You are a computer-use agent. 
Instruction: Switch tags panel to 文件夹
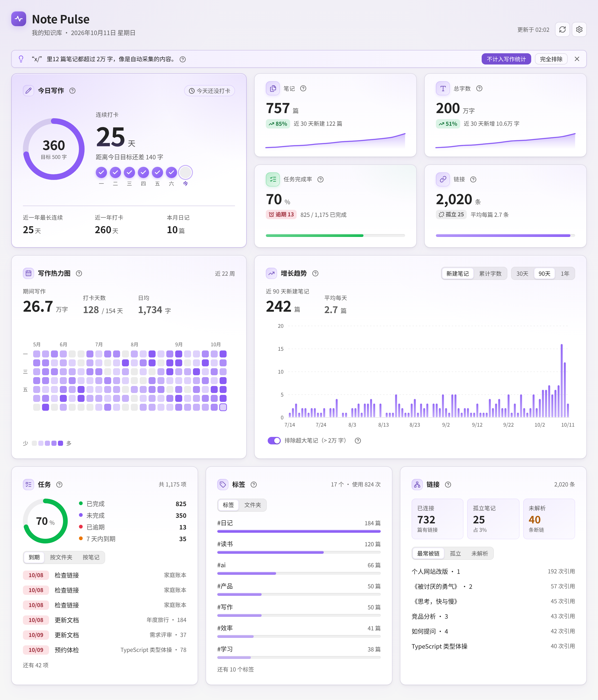(253, 505)
